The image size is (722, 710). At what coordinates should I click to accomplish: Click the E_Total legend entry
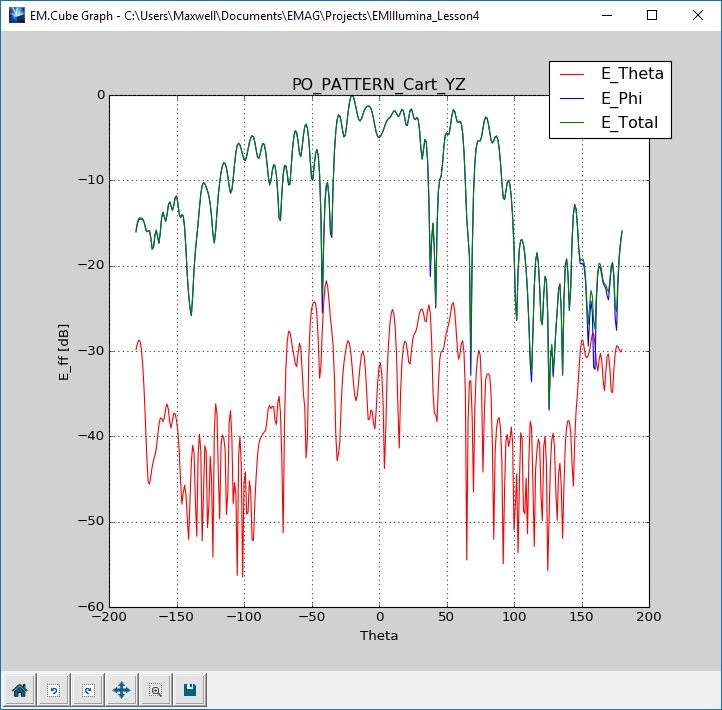coord(629,122)
